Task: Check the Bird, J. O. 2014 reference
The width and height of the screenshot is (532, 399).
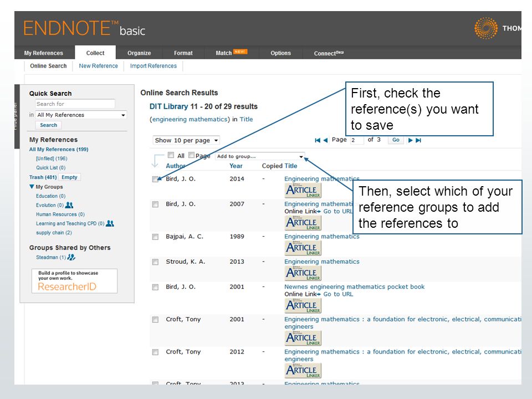Action: (x=155, y=179)
